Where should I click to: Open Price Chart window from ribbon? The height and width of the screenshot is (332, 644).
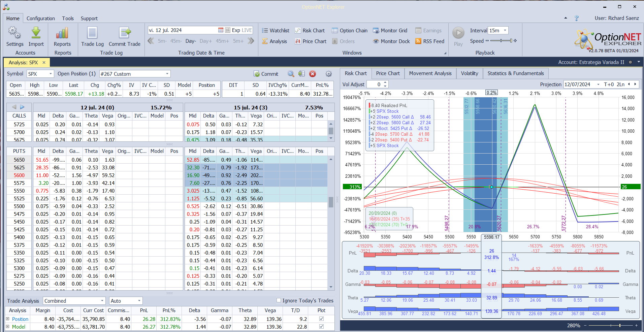311,41
